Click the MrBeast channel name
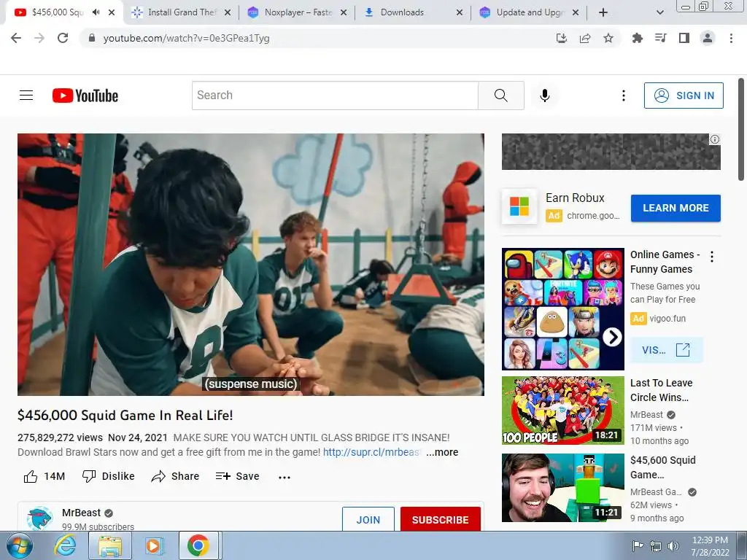The width and height of the screenshot is (747, 560). click(x=81, y=513)
